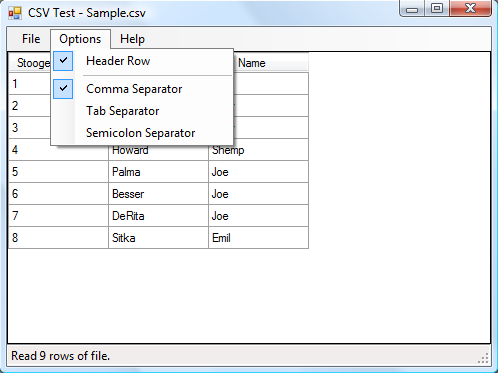
Task: Select the Besser cell
Action: 158,194
